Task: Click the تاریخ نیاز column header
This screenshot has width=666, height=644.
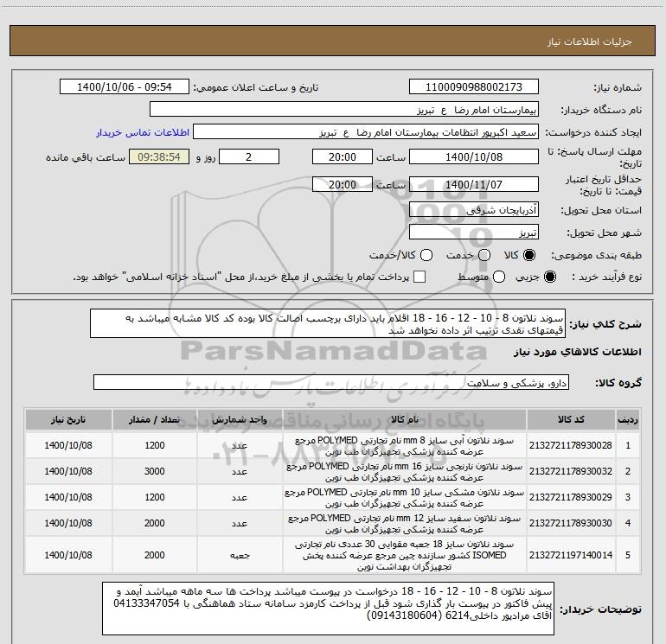Action: click(x=68, y=420)
